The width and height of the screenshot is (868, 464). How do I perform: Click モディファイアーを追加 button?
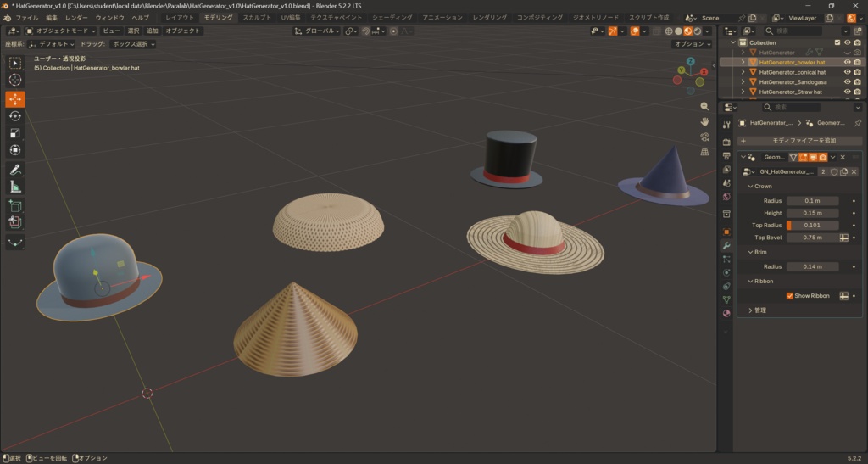pyautogui.click(x=800, y=141)
